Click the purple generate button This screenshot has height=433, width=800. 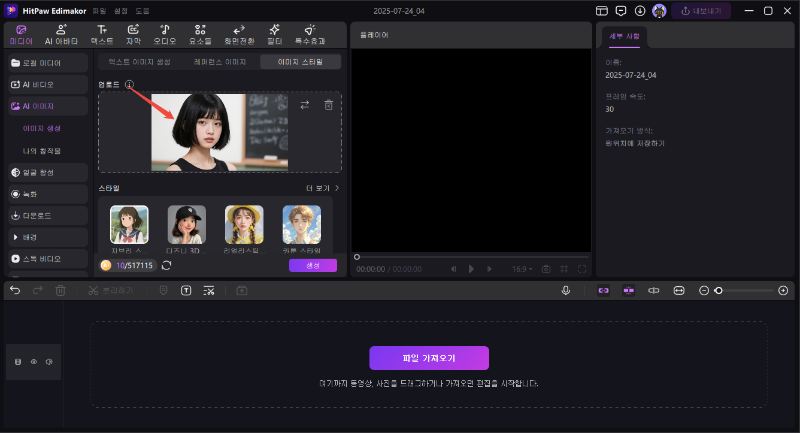click(x=313, y=265)
